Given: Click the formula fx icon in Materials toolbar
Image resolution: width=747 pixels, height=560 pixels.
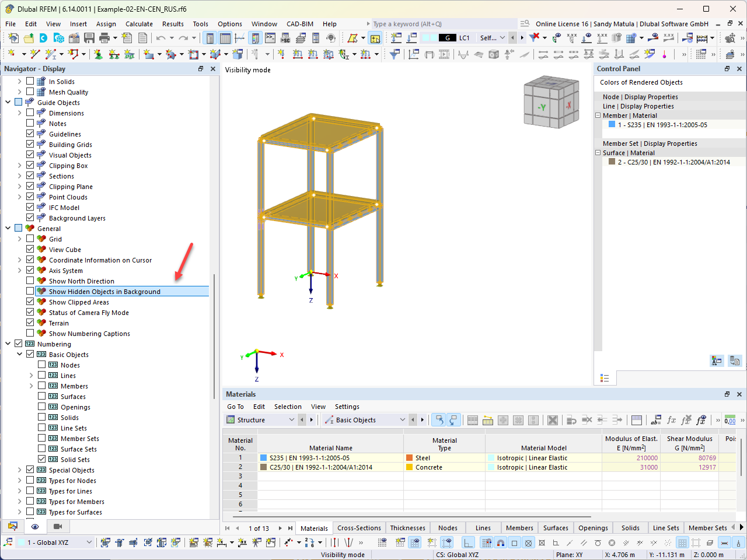Looking at the screenshot, I should [x=671, y=420].
